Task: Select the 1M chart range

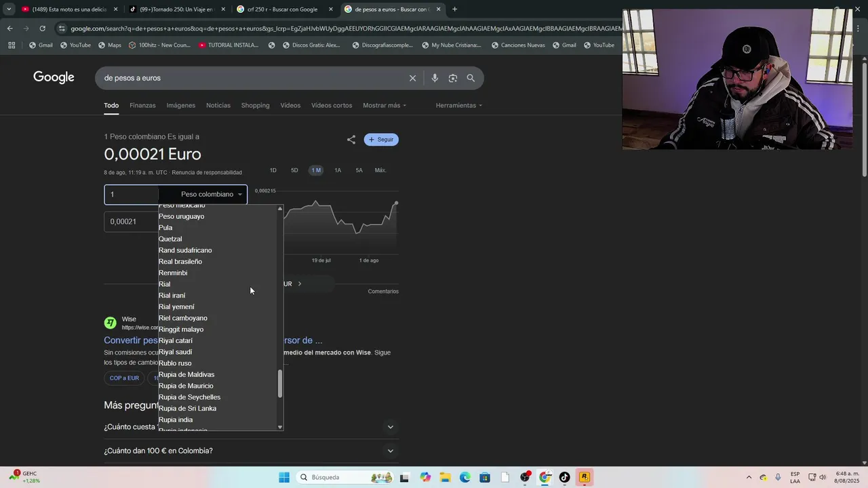Action: pyautogui.click(x=316, y=170)
